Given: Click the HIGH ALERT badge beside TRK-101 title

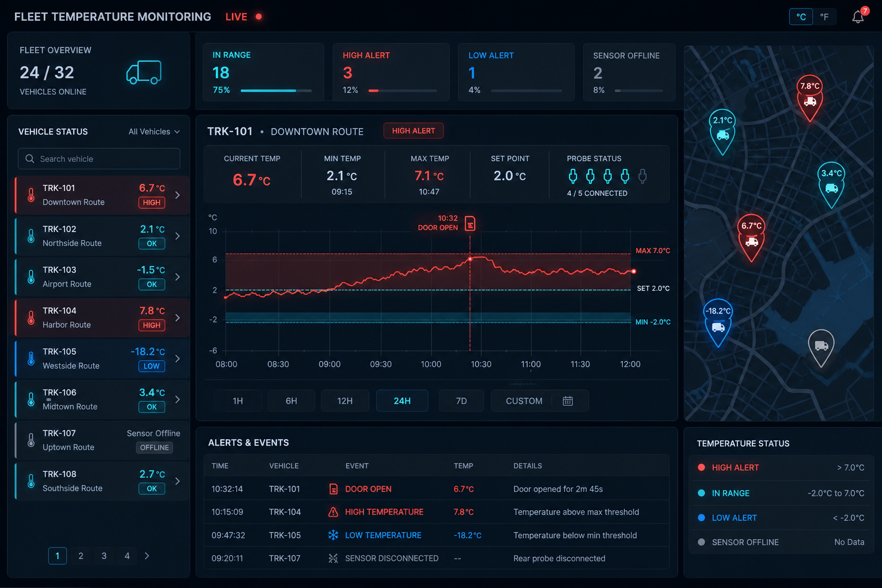Looking at the screenshot, I should (x=413, y=131).
